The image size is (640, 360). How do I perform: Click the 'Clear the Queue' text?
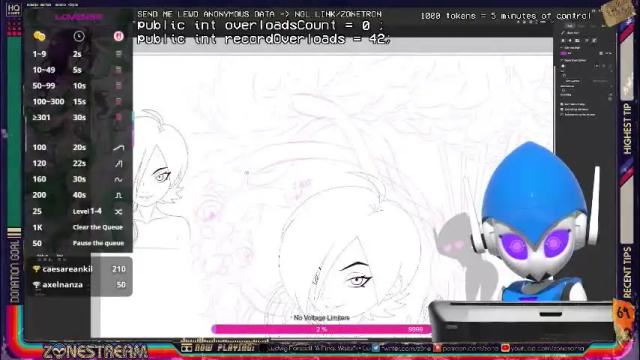[x=98, y=227]
